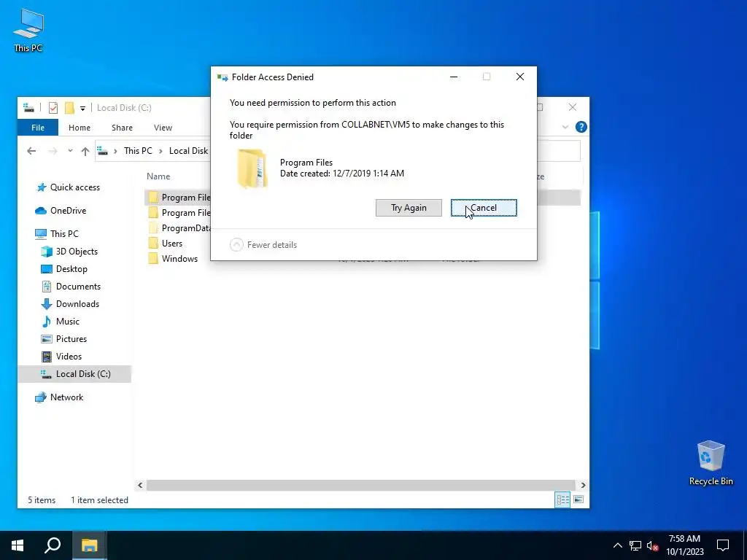Collapse dialog with Fewer details

click(263, 245)
